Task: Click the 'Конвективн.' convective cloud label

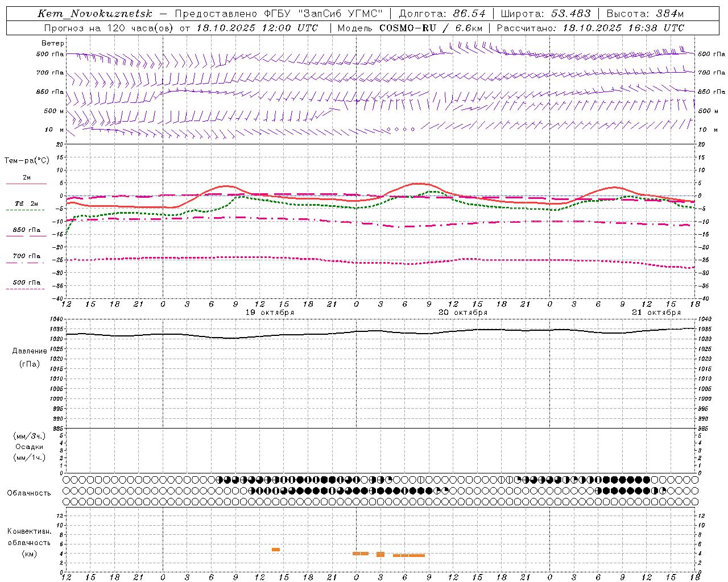Action: (29, 531)
